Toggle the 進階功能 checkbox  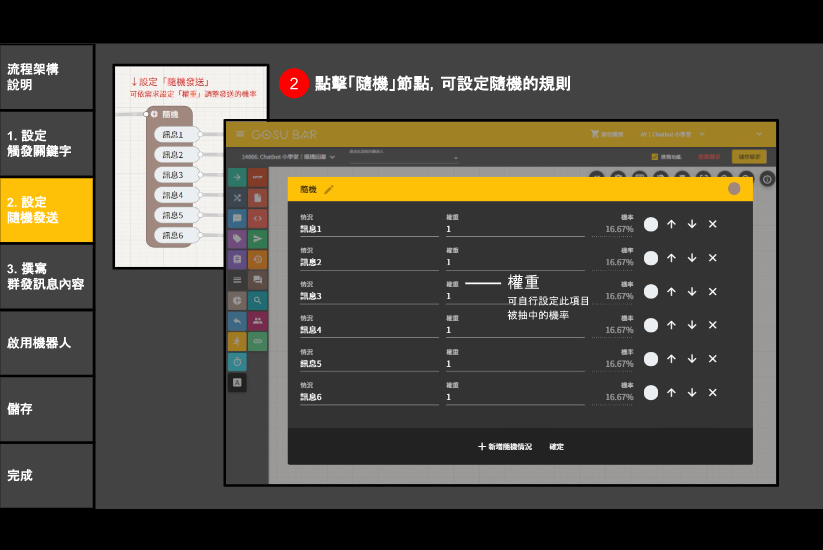tap(655, 157)
